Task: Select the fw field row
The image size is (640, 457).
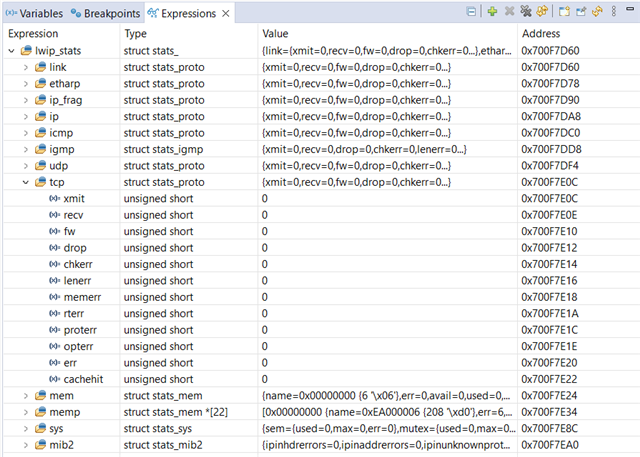Action: point(322,231)
